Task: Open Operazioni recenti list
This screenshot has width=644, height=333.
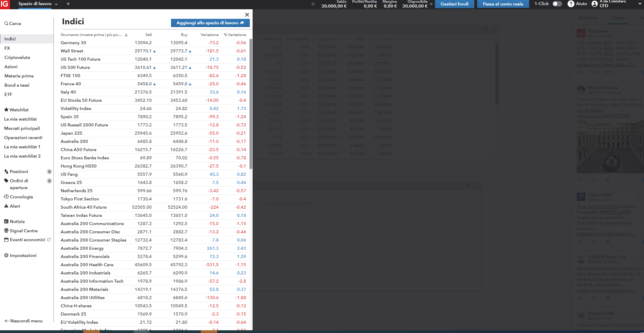Action: point(23,138)
